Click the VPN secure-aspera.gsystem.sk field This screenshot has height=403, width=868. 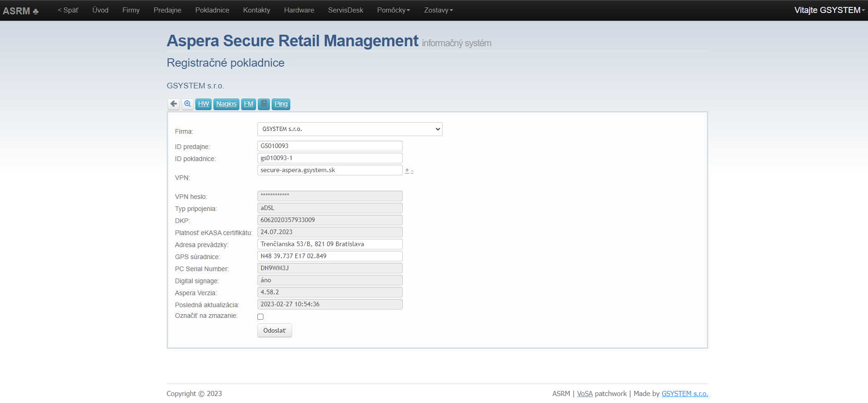[x=330, y=170]
